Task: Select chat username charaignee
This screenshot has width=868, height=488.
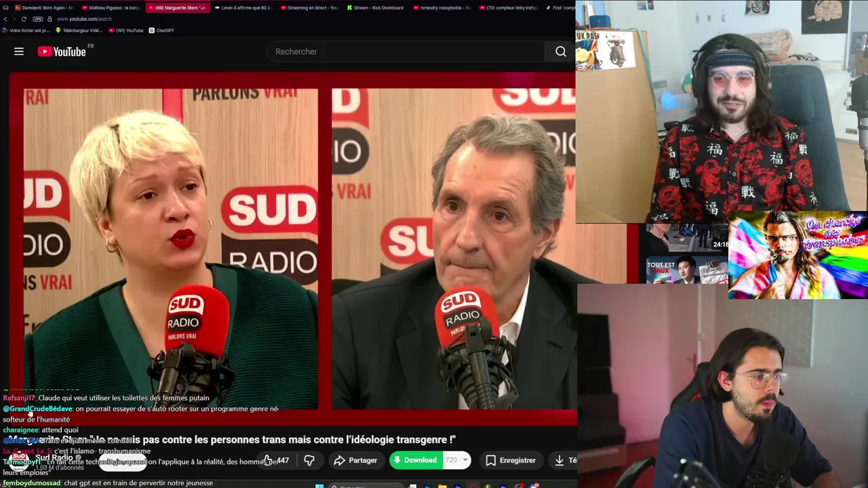Action: tap(20, 430)
